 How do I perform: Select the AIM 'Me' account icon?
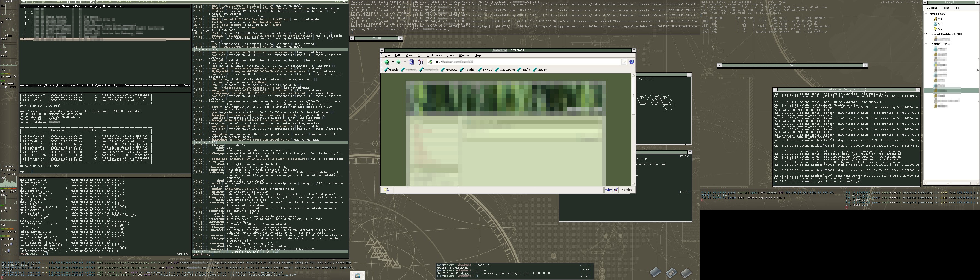click(x=935, y=19)
